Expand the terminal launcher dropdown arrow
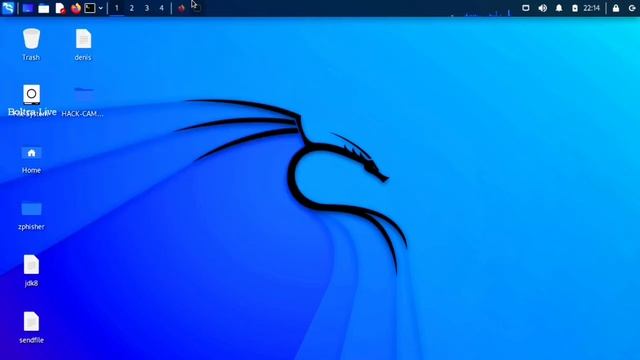This screenshot has height=360, width=640. (x=100, y=8)
